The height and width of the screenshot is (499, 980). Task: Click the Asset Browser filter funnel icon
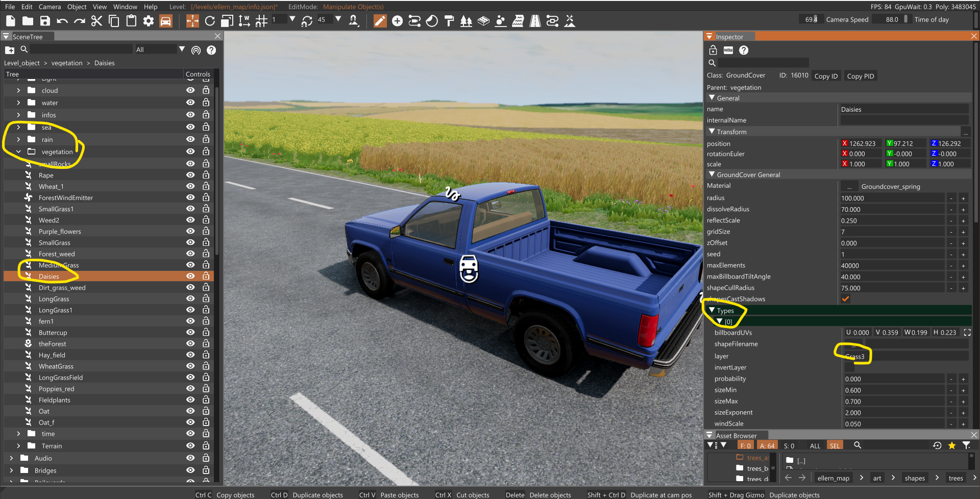click(x=966, y=445)
